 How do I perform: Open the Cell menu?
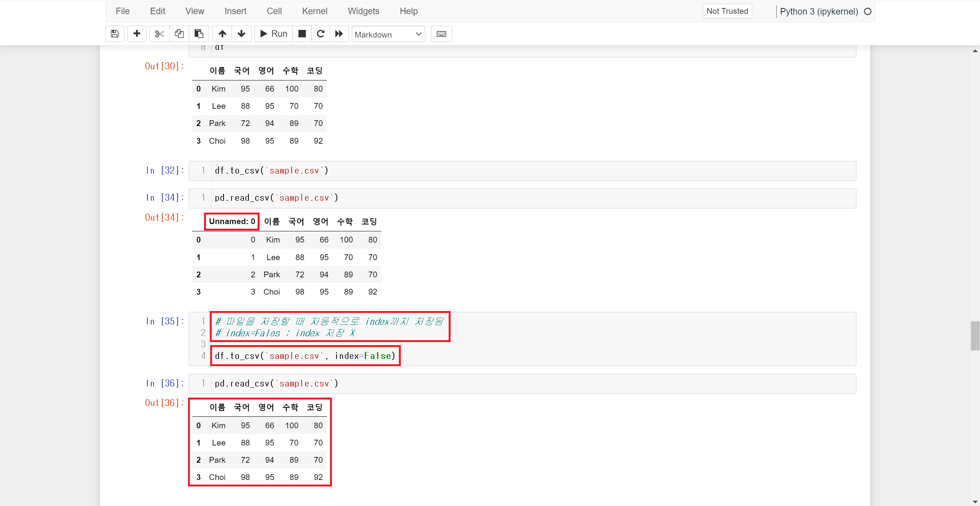[x=274, y=11]
